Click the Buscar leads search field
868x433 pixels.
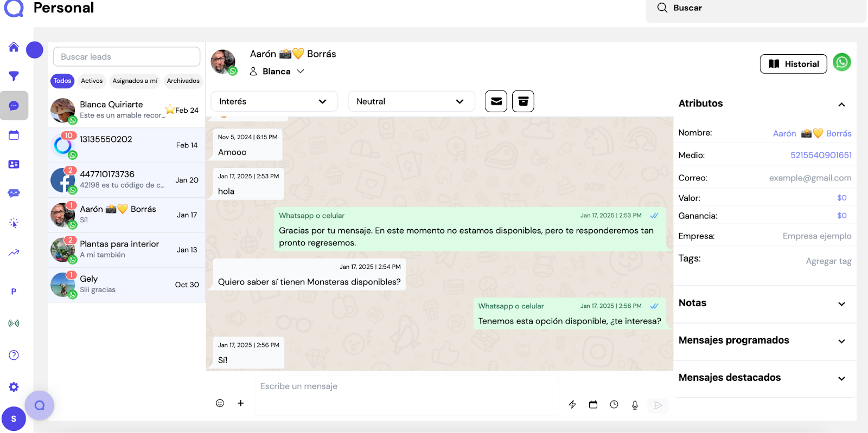126,56
